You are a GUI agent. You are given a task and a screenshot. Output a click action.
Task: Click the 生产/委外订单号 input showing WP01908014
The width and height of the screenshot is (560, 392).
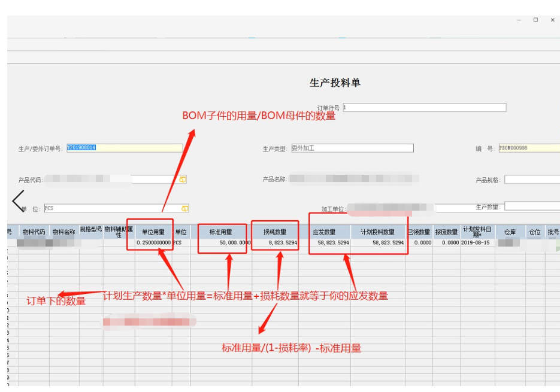pyautogui.click(x=120, y=148)
